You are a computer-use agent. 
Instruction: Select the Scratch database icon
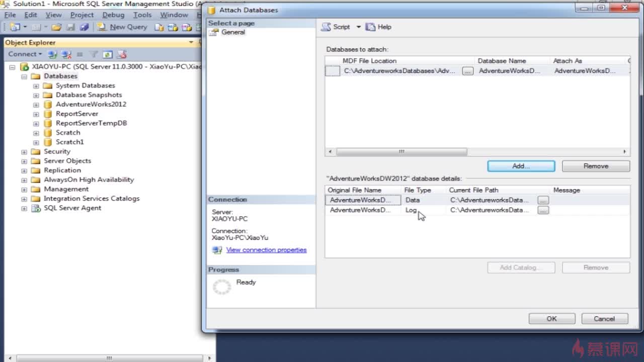tap(48, 133)
